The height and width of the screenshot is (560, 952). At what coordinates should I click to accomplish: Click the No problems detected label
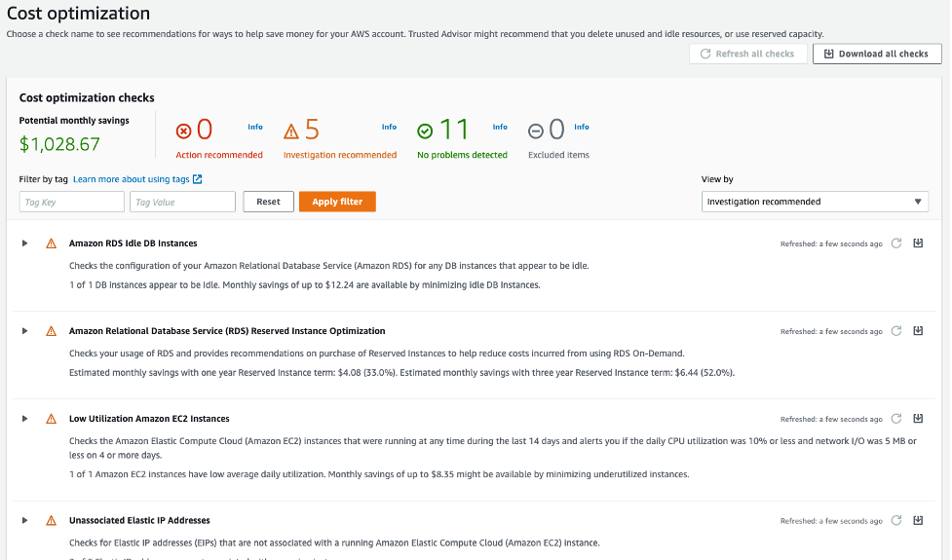462,155
